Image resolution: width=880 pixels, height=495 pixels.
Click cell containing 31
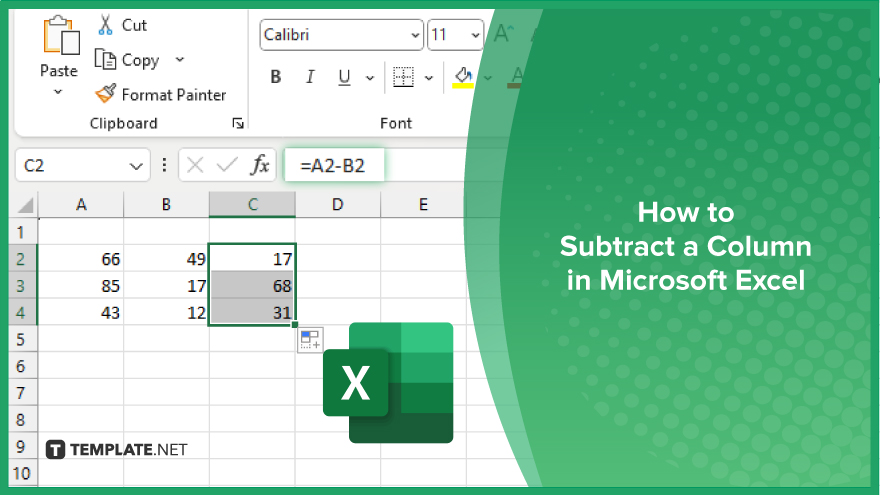click(252, 312)
